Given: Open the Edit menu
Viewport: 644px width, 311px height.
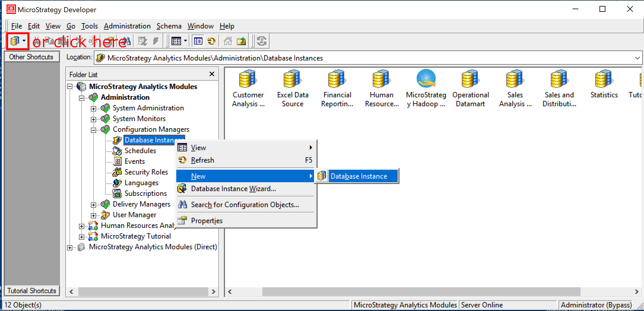Looking at the screenshot, I should pyautogui.click(x=34, y=26).
